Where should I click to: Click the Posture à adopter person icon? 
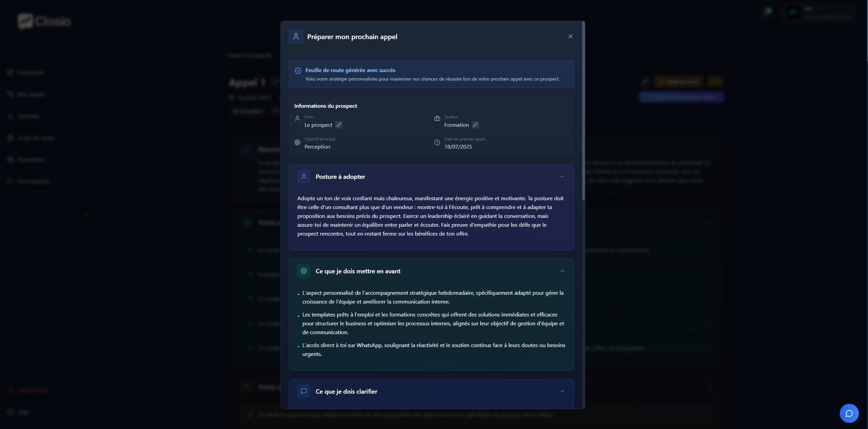coord(304,176)
